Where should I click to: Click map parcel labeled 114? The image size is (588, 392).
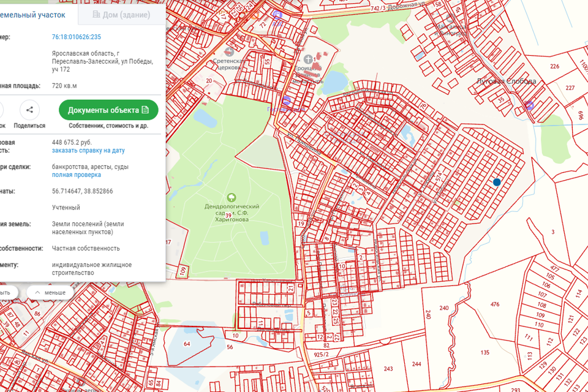(579, 293)
